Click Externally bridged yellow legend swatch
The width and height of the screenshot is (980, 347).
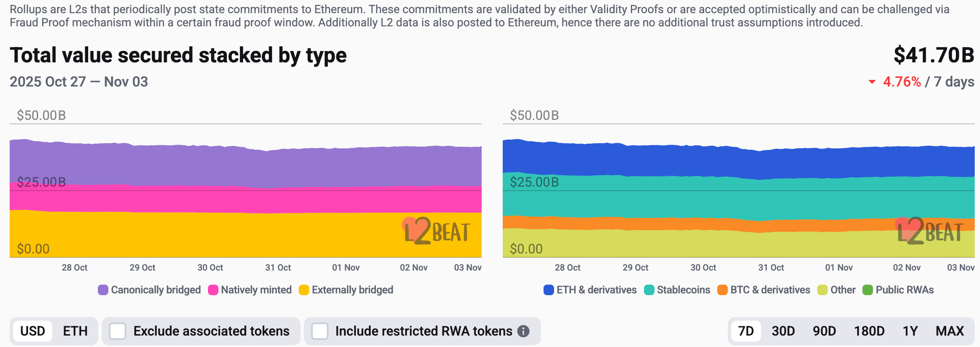click(x=304, y=290)
